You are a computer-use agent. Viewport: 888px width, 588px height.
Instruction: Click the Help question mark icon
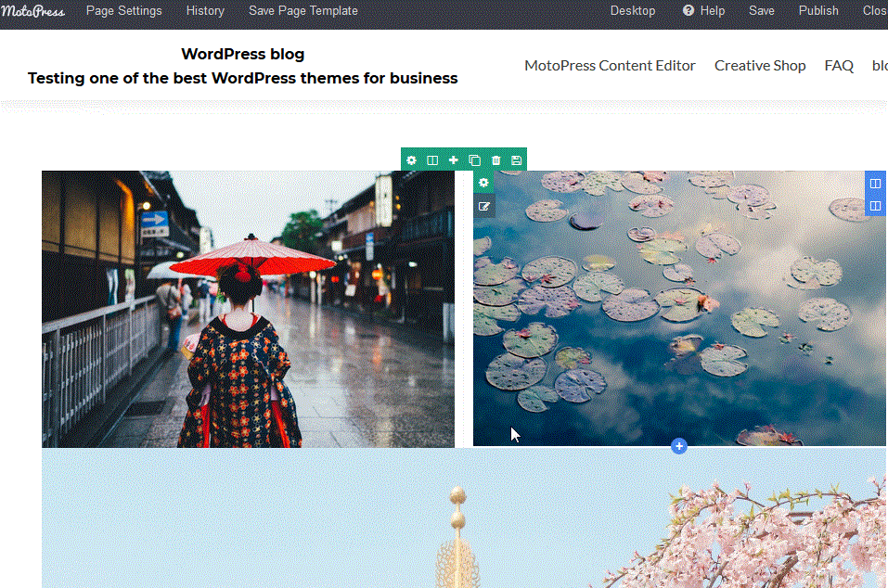(689, 10)
